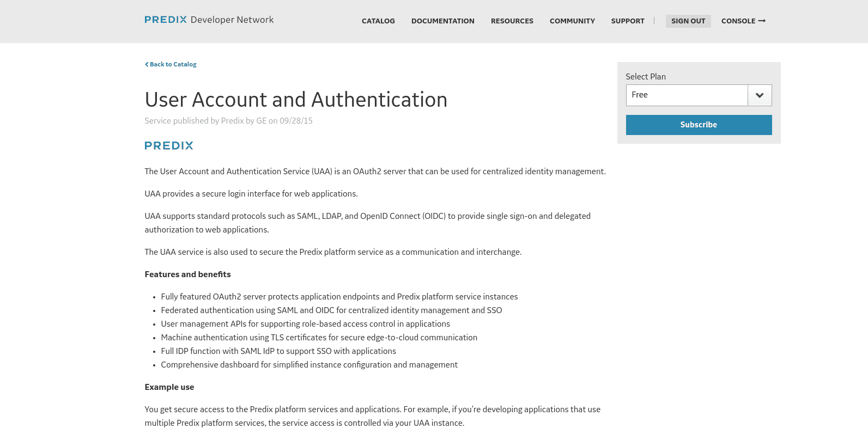Click paragraph 'The UAA service is also used'
Image resolution: width=868 pixels, height=428 pixels.
[333, 252]
